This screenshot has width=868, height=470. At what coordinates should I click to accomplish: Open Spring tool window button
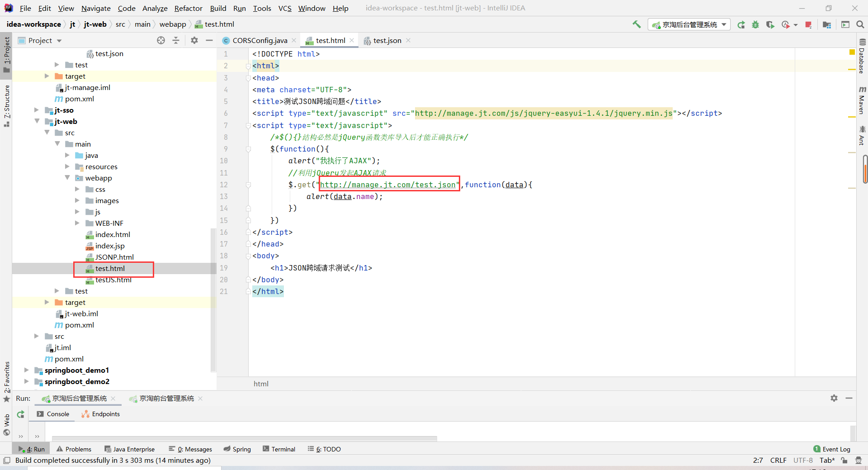coord(237,449)
